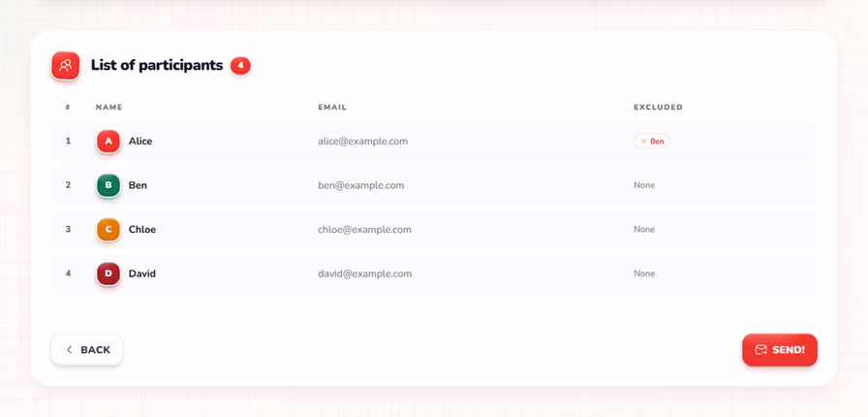
Task: Click the EXCLUDED column header
Action: pyautogui.click(x=658, y=107)
